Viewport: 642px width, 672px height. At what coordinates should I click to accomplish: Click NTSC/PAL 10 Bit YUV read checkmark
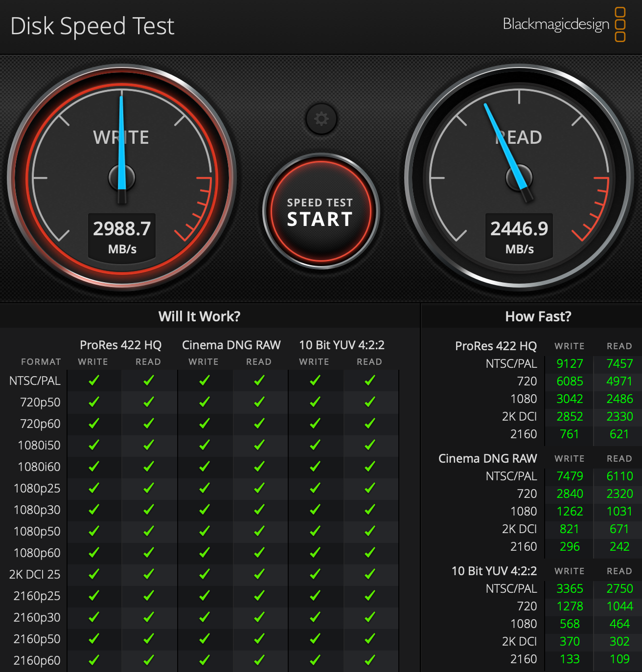[x=370, y=380]
